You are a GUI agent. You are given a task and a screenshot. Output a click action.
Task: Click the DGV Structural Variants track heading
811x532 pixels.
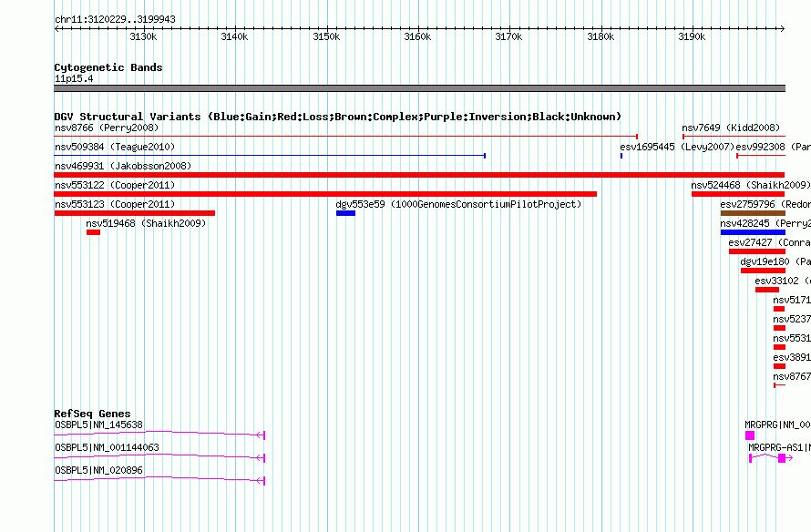coord(337,117)
